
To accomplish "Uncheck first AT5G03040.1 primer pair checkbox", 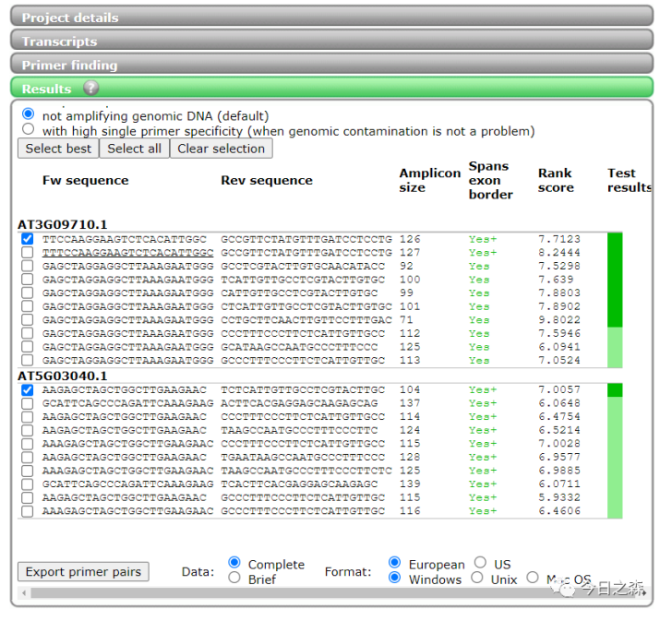I will [x=28, y=391].
